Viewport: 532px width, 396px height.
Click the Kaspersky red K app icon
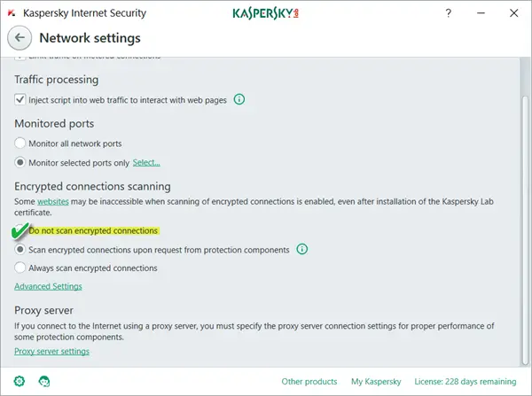(12, 13)
